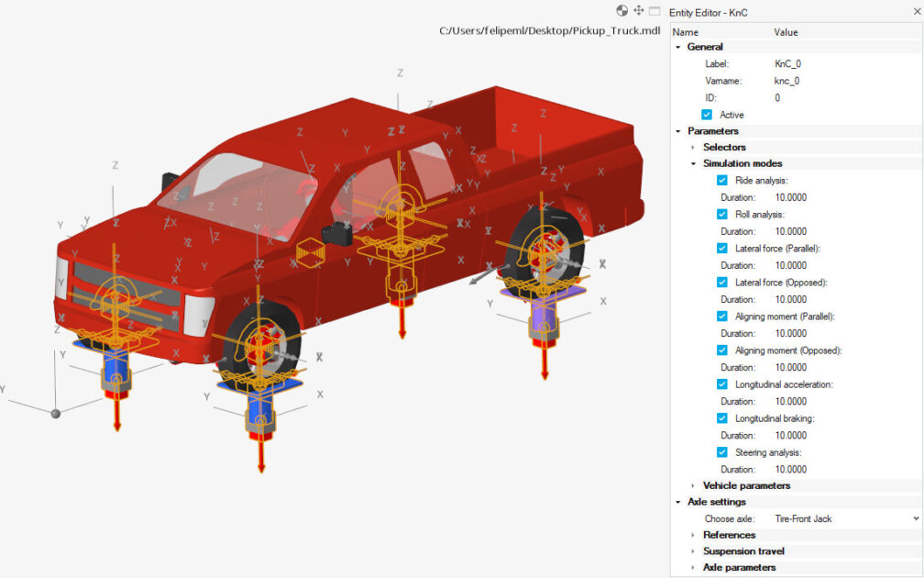Expand the Selectors section
Viewport: 924px width, 578px height.
point(693,148)
